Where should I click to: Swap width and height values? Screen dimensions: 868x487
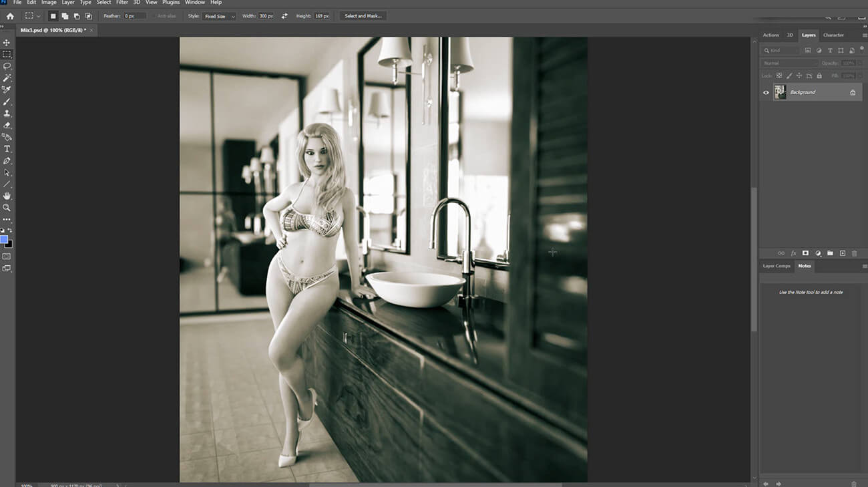point(285,16)
